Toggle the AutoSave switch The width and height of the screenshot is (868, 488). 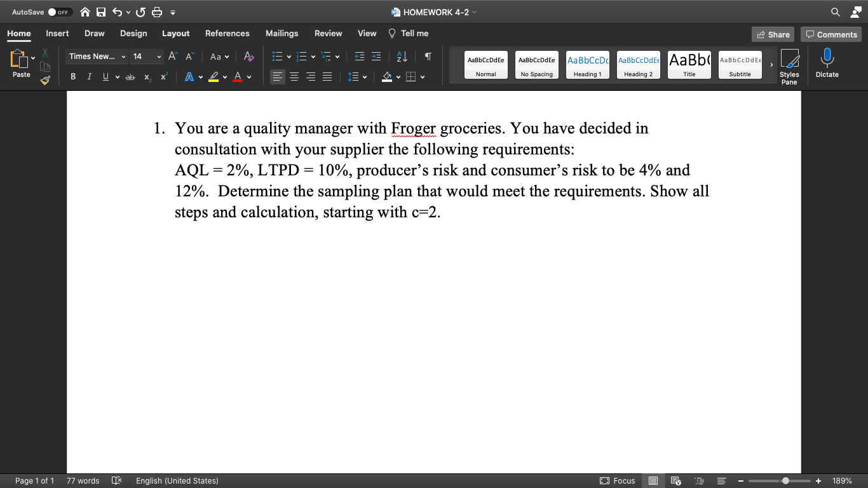(60, 12)
